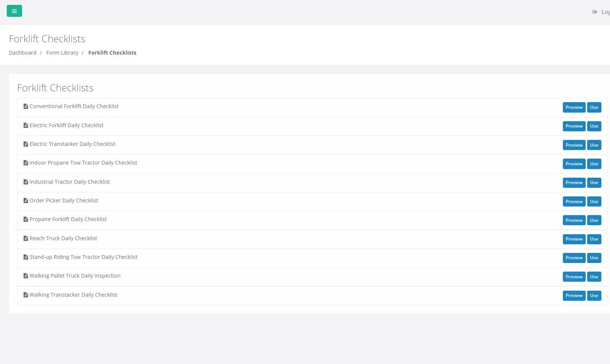Click document icon beside Electric Transtacker Daily Checklist
The height and width of the screenshot is (364, 610).
click(x=26, y=144)
